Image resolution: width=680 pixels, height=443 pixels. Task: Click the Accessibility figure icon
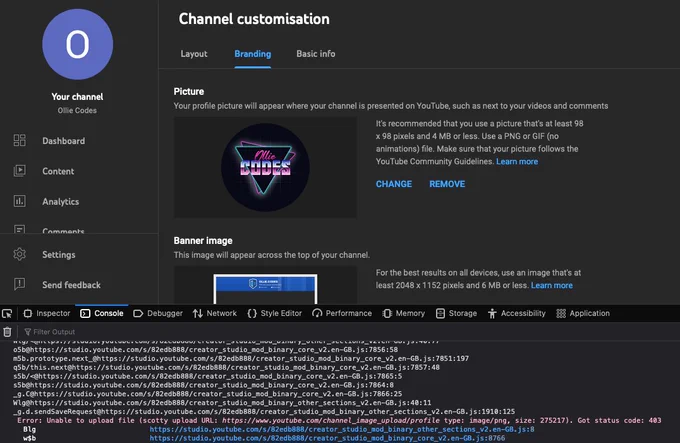point(492,313)
